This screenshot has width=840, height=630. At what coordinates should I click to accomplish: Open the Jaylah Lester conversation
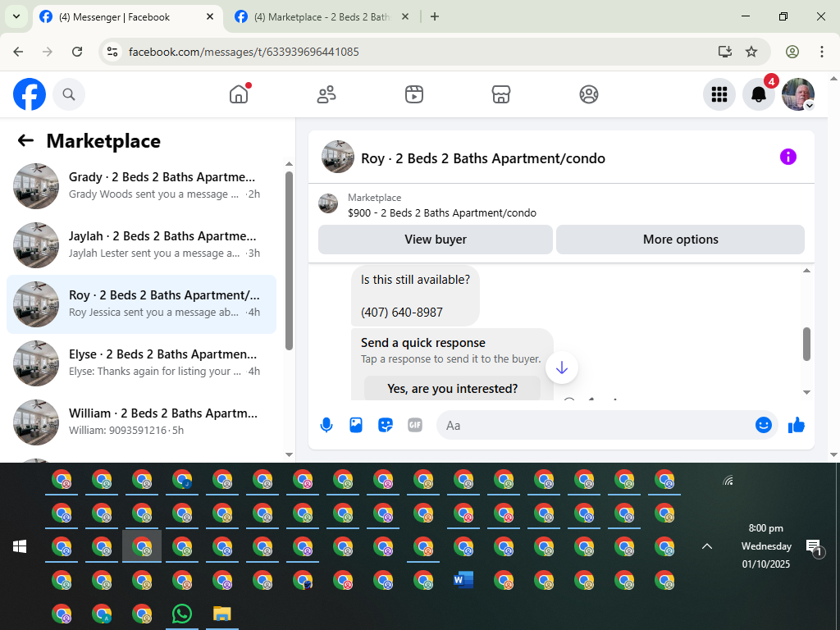(141, 244)
